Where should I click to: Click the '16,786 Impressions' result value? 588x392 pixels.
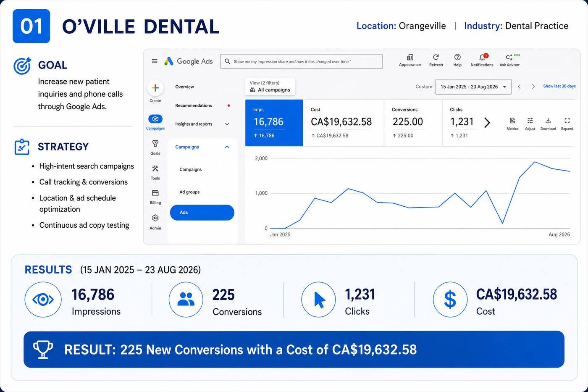click(x=93, y=295)
